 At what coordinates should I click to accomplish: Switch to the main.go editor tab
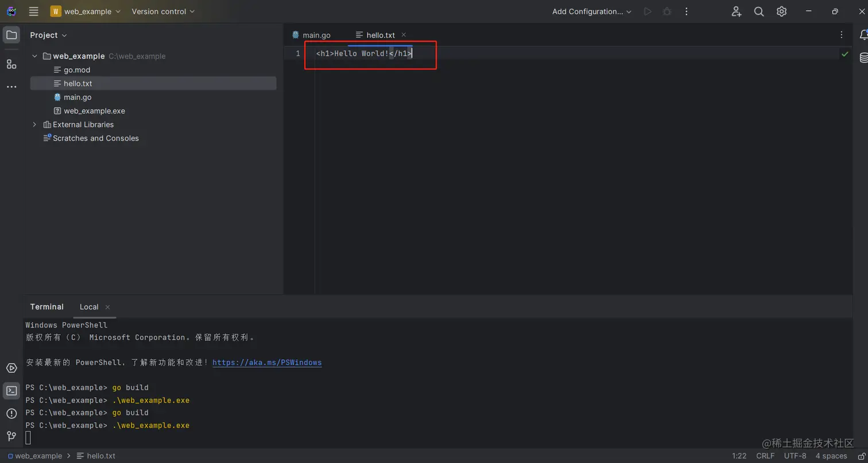[311, 35]
